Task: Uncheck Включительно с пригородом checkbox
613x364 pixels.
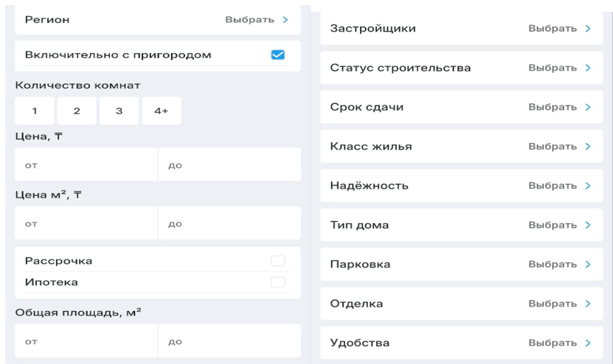Action: [x=278, y=55]
